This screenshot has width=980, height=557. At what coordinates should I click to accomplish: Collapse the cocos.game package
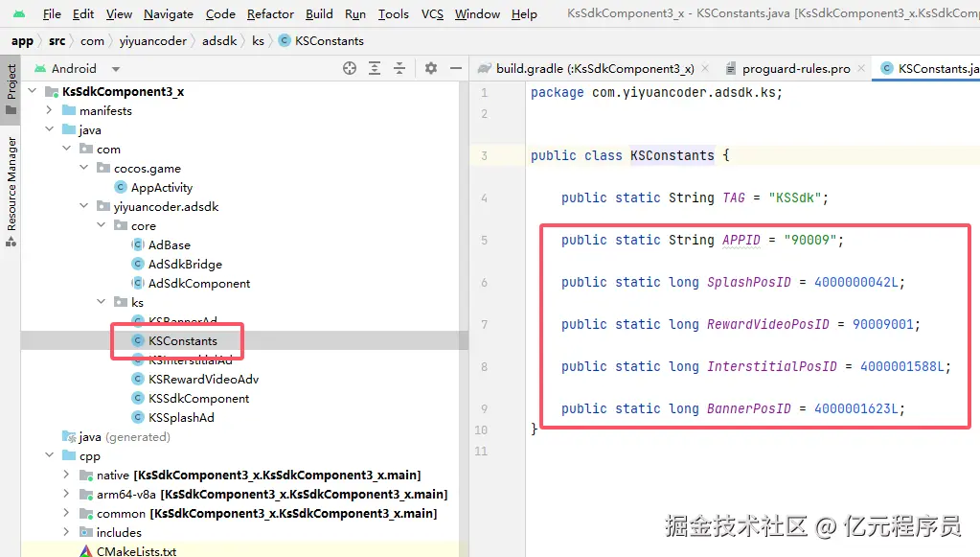83,168
